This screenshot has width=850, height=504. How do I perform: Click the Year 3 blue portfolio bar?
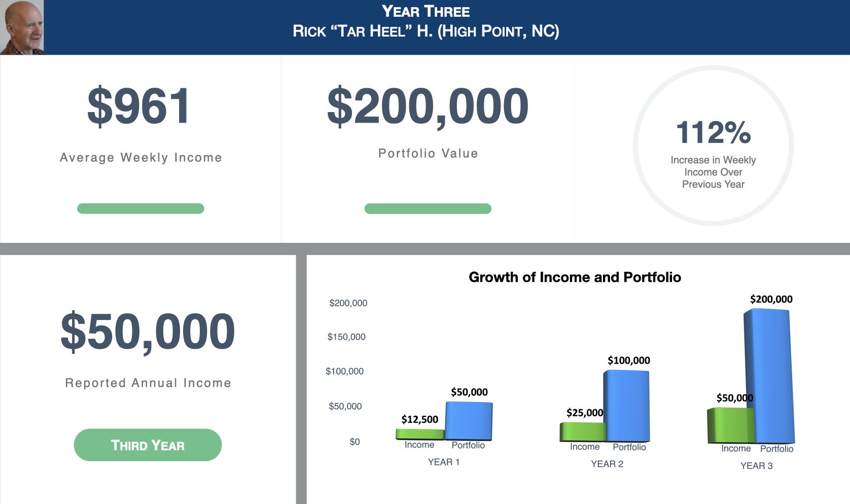coord(768,376)
